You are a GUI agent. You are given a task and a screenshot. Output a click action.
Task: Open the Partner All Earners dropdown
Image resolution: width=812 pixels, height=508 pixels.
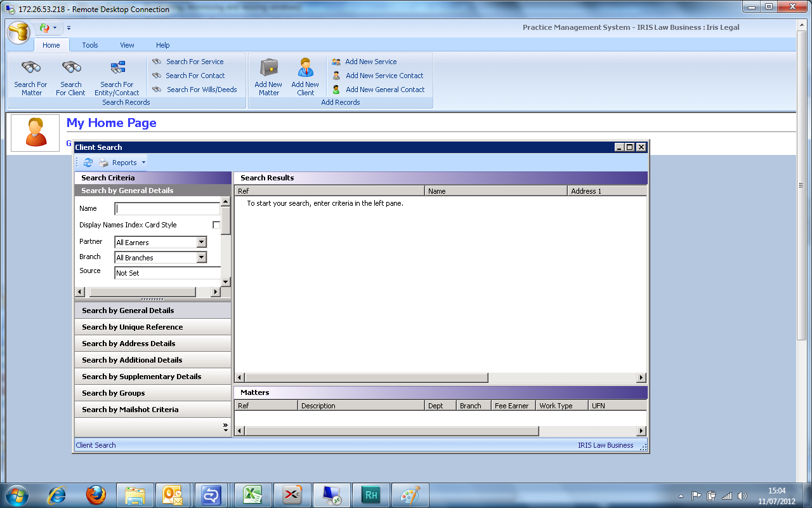pyautogui.click(x=202, y=242)
